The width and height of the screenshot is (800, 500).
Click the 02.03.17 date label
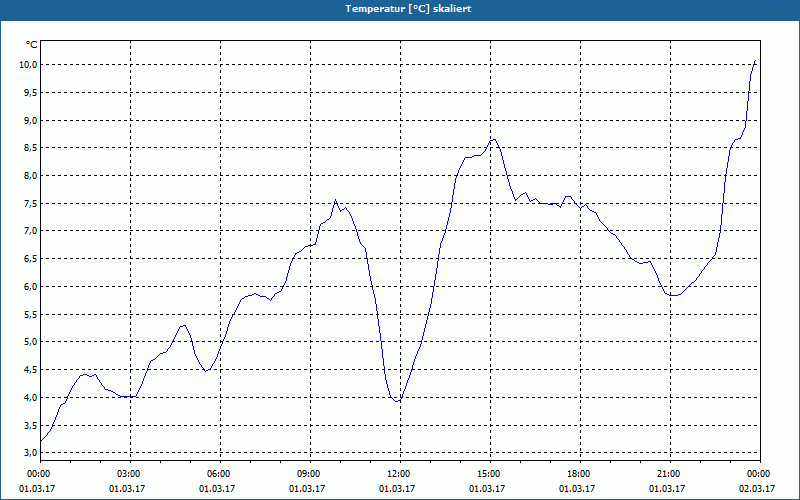point(757,489)
